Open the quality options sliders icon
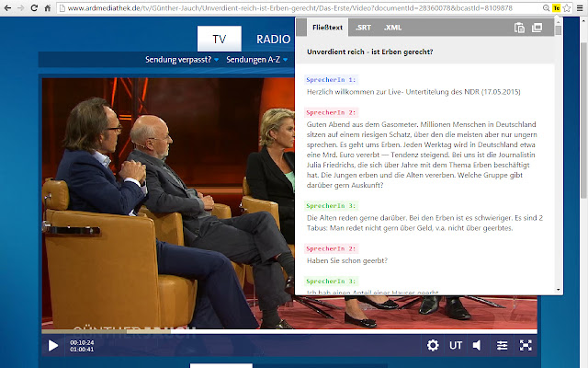The width and height of the screenshot is (588, 368). point(502,346)
